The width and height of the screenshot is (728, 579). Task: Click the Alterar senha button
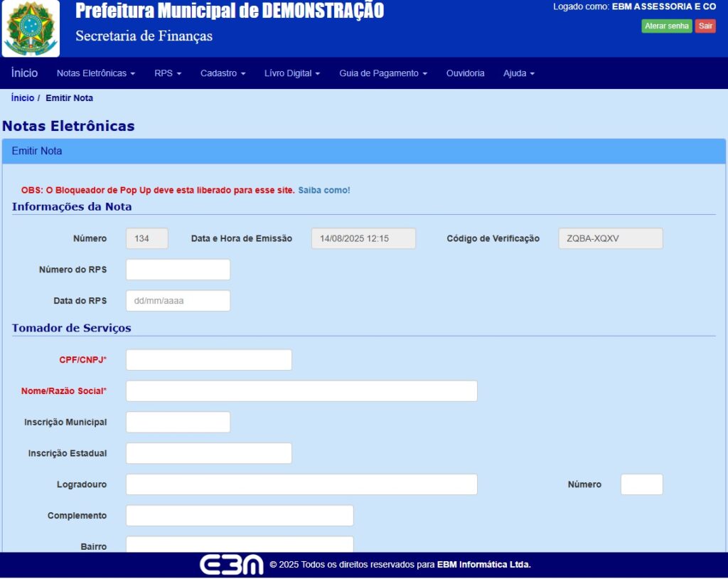667,26
